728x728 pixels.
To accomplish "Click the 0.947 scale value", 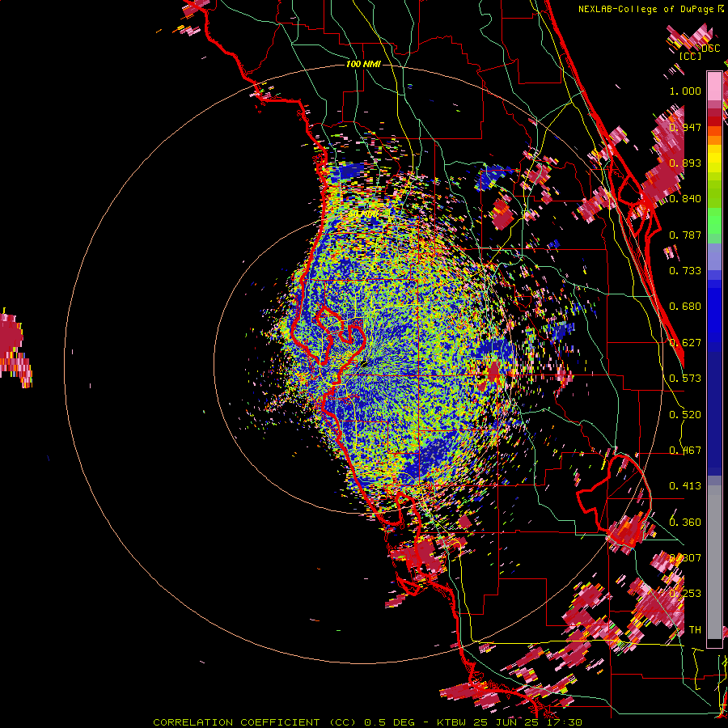I will point(685,127).
